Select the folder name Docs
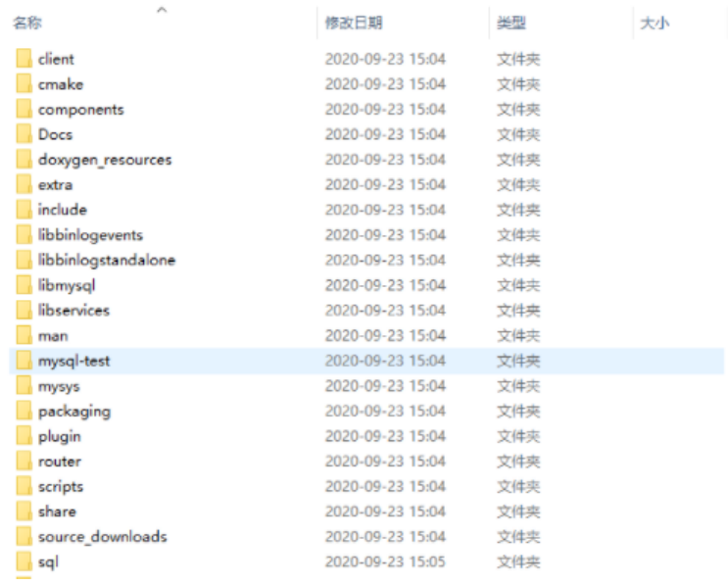 (55, 134)
